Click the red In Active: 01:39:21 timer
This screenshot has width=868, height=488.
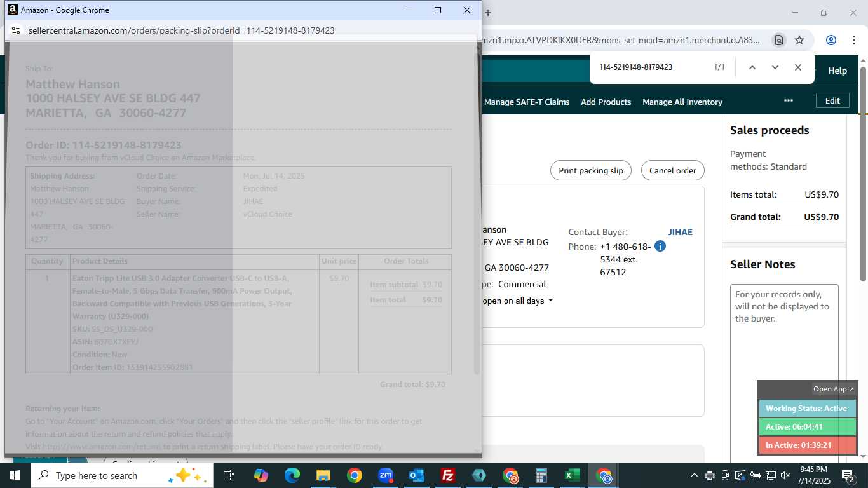pyautogui.click(x=807, y=445)
